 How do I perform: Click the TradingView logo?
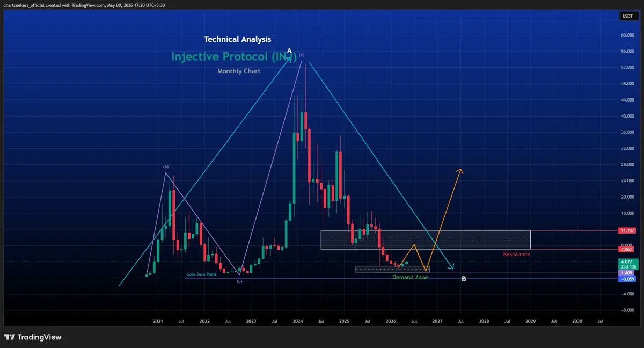click(x=33, y=337)
